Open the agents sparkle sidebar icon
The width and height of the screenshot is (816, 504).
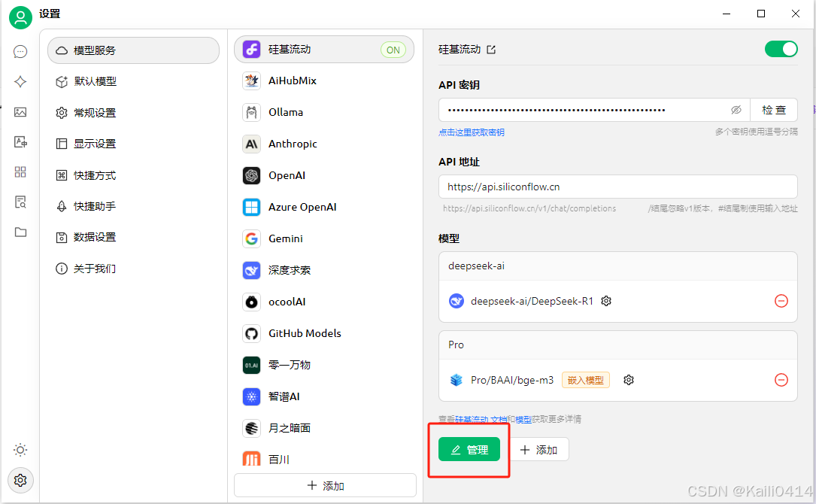20,82
